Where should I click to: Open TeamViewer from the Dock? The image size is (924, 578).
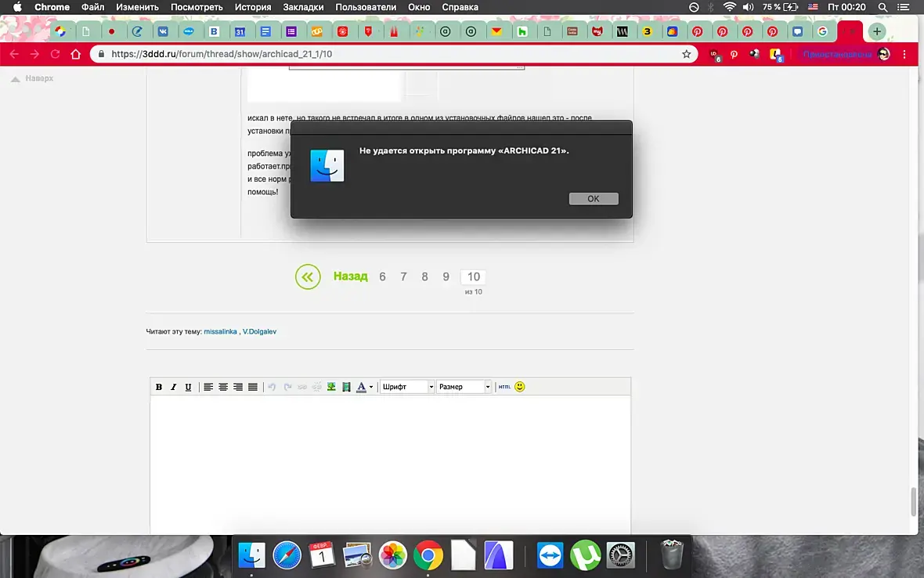click(x=550, y=555)
